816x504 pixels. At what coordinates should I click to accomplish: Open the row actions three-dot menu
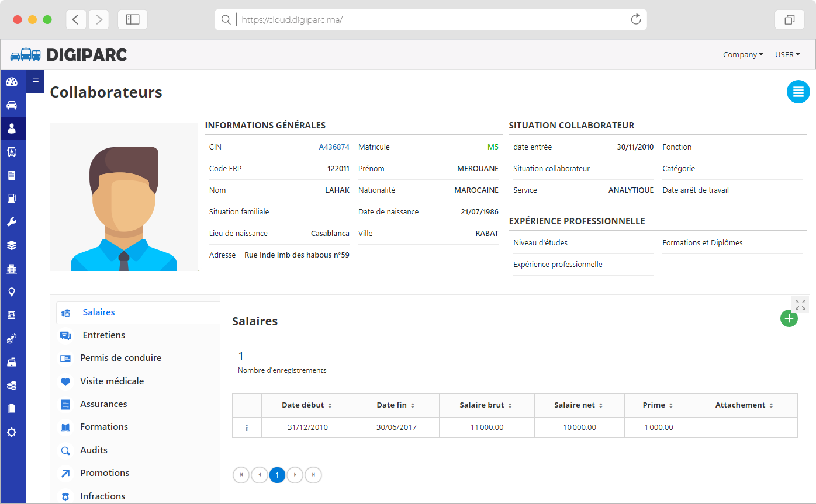tap(247, 427)
